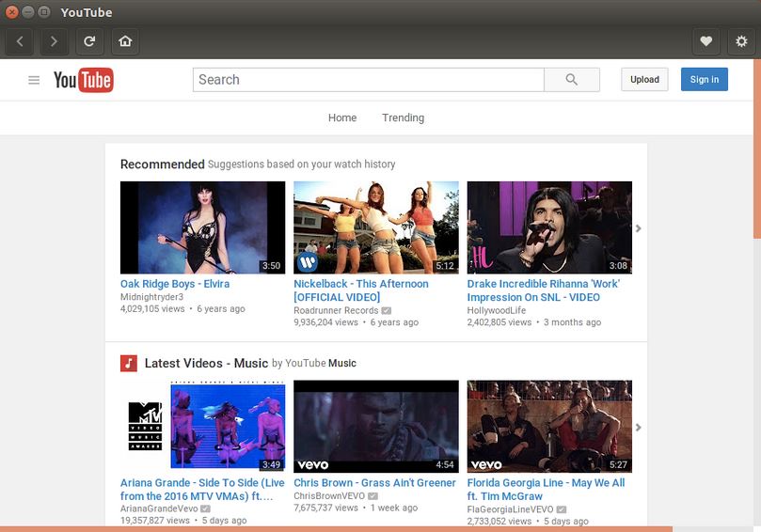Open the home icon in the toolbar
The width and height of the screenshot is (761, 532).
coord(125,41)
